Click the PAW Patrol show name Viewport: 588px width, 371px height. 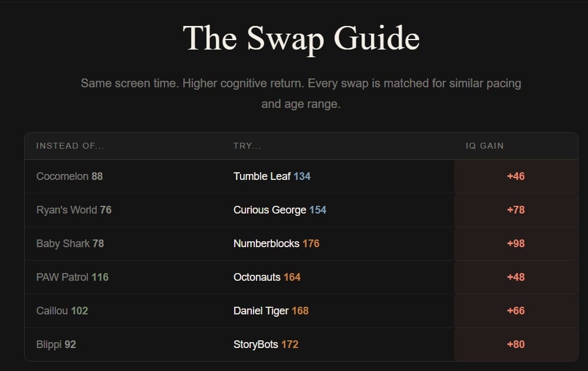(63, 277)
